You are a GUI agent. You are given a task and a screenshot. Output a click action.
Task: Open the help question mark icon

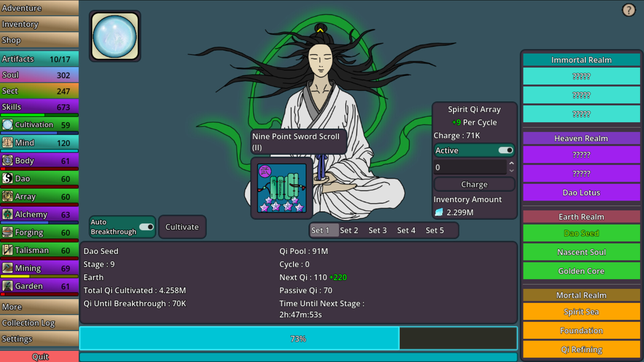click(x=629, y=10)
